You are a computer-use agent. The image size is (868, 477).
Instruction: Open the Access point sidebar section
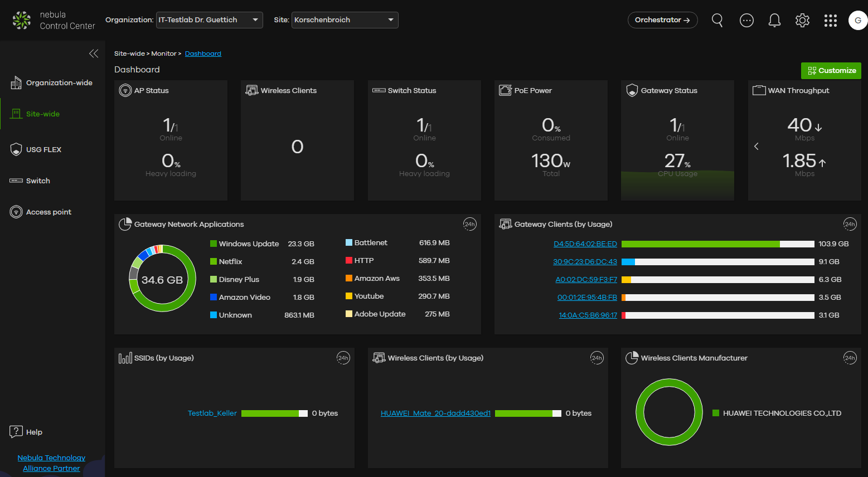(x=49, y=212)
